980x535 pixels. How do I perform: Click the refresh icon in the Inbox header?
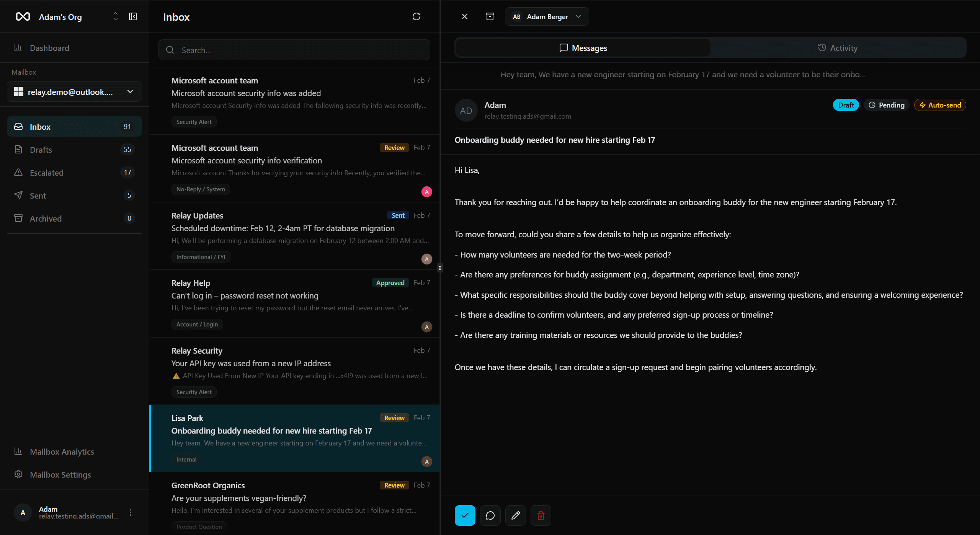click(416, 16)
